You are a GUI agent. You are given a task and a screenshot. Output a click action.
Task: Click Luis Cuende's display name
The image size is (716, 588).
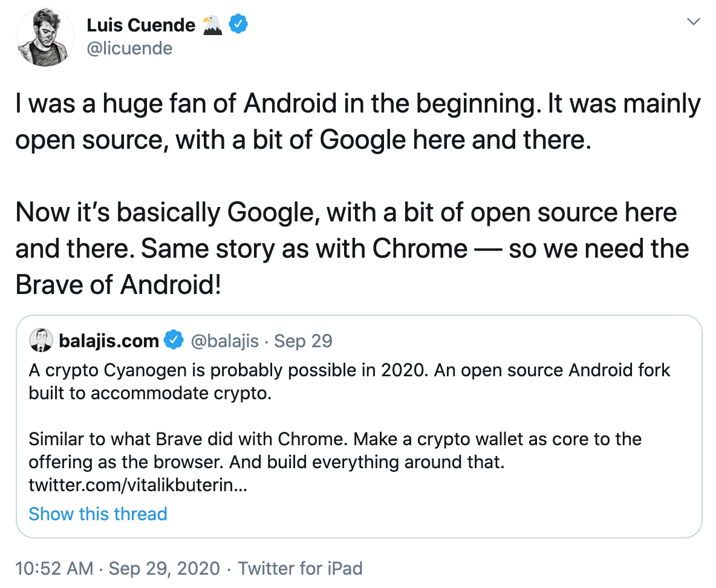coord(142,24)
